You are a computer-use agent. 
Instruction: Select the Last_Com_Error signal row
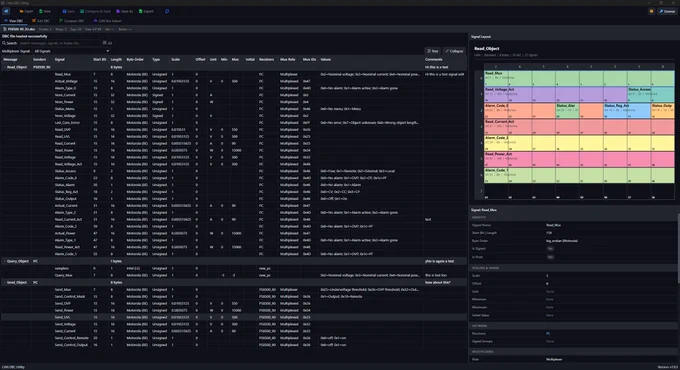[233, 123]
